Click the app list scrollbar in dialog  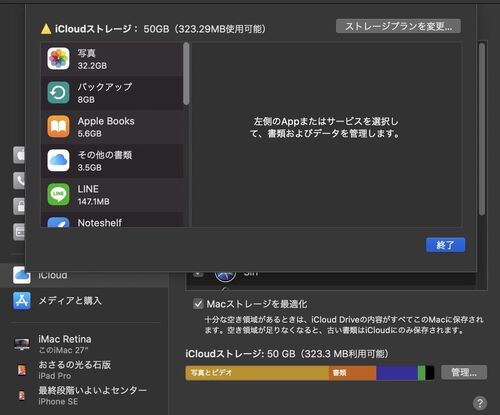(186, 73)
